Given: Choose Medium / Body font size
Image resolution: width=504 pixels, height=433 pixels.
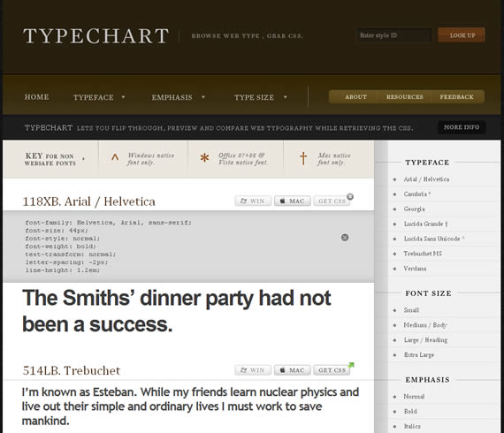Looking at the screenshot, I should (425, 325).
